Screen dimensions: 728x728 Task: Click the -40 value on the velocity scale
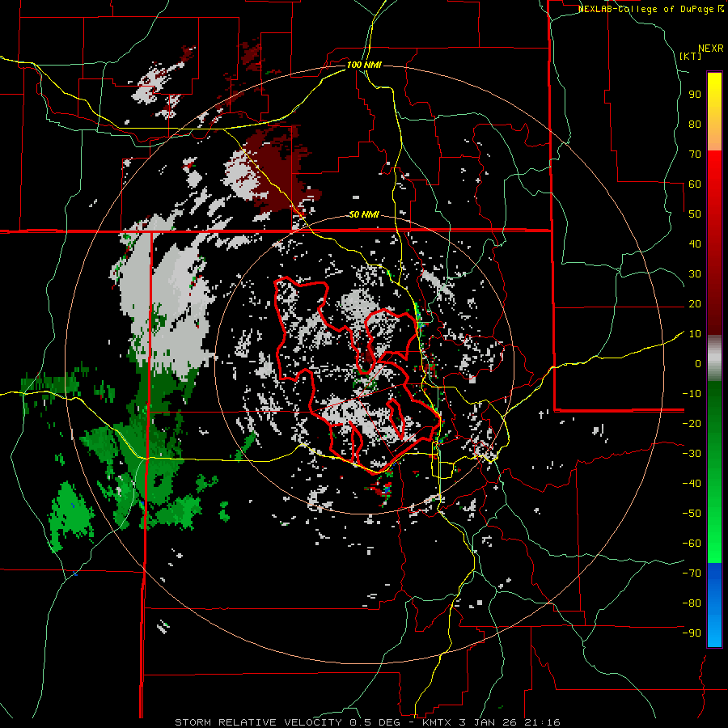[692, 484]
